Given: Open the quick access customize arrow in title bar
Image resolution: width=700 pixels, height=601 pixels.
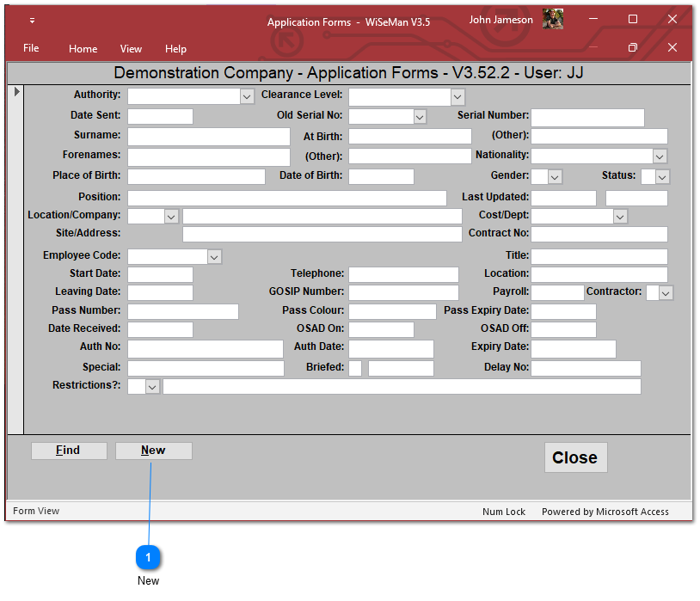Looking at the screenshot, I should tap(33, 21).
